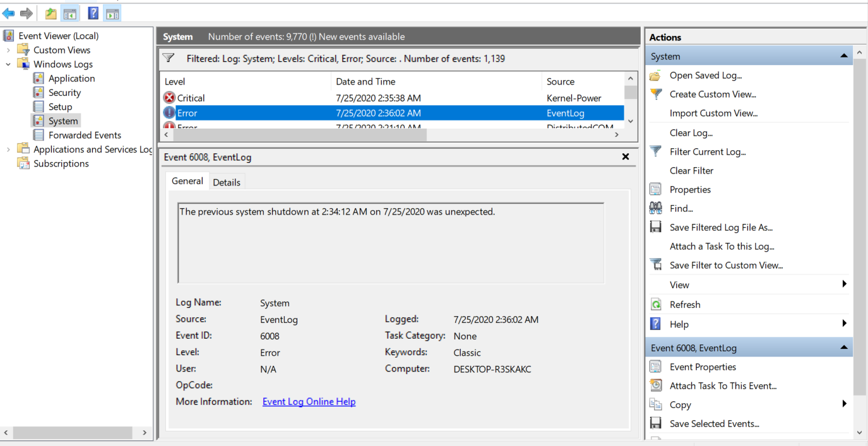The height and width of the screenshot is (446, 868).
Task: Select Custom Views in tree
Action: click(x=62, y=50)
